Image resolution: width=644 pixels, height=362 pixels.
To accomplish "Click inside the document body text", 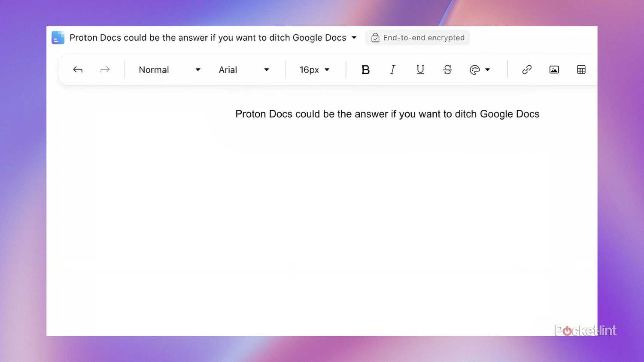I will pyautogui.click(x=386, y=114).
